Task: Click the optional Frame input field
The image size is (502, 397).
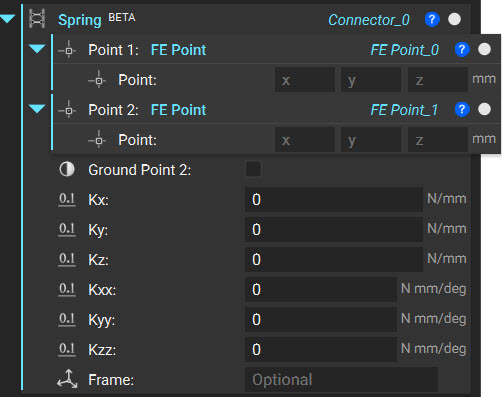Action: pos(341,379)
